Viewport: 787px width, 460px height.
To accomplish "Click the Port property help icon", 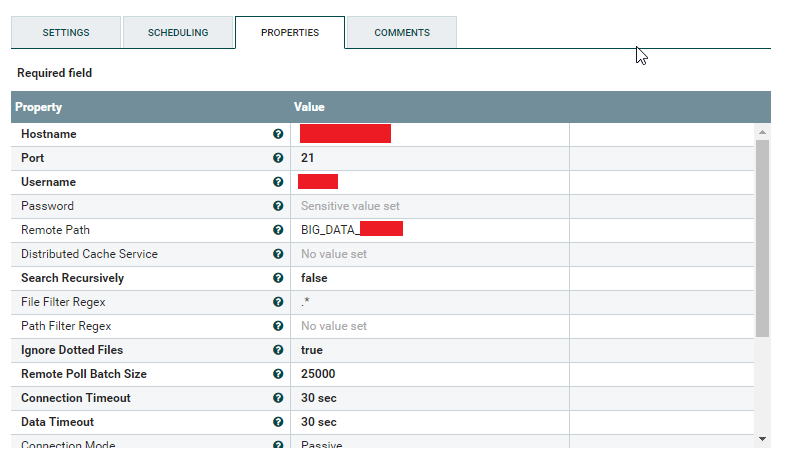I will coord(278,158).
